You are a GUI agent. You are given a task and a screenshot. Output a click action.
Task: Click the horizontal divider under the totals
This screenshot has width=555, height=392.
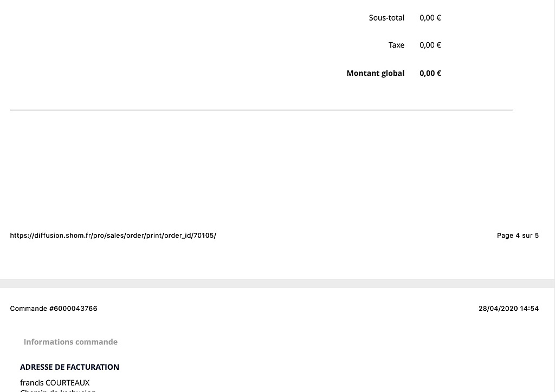261,110
